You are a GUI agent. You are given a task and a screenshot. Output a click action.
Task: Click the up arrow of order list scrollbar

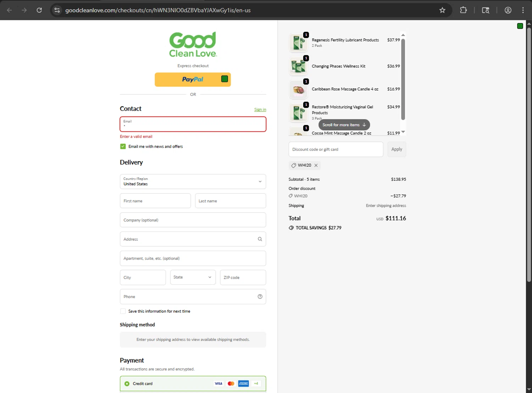tap(403, 35)
